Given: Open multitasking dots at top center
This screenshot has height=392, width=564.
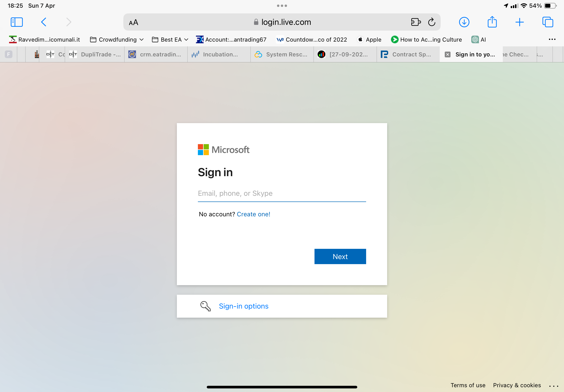Looking at the screenshot, I should [282, 6].
